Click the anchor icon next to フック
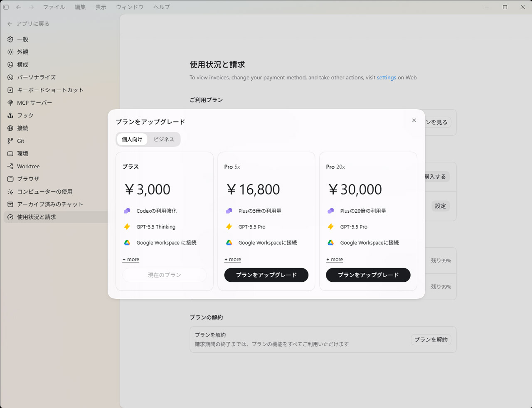The image size is (532, 408). click(x=10, y=116)
